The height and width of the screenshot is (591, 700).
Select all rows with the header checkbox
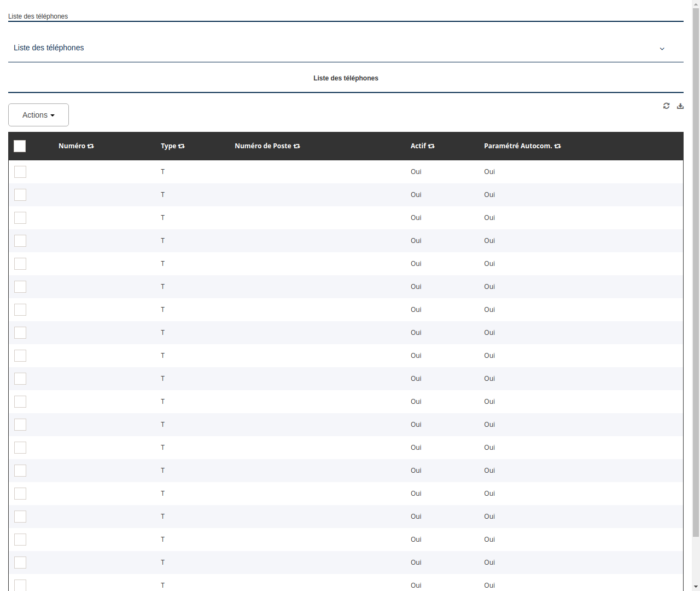coord(20,146)
